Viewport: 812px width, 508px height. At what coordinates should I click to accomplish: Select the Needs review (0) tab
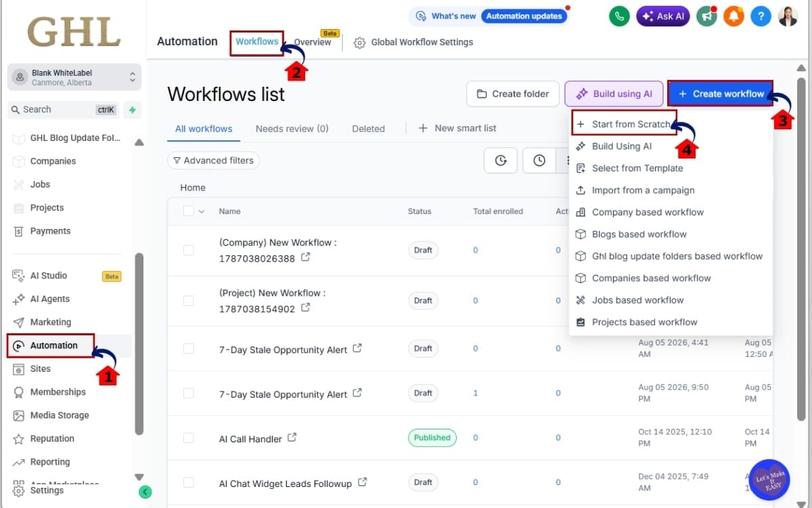pos(292,129)
